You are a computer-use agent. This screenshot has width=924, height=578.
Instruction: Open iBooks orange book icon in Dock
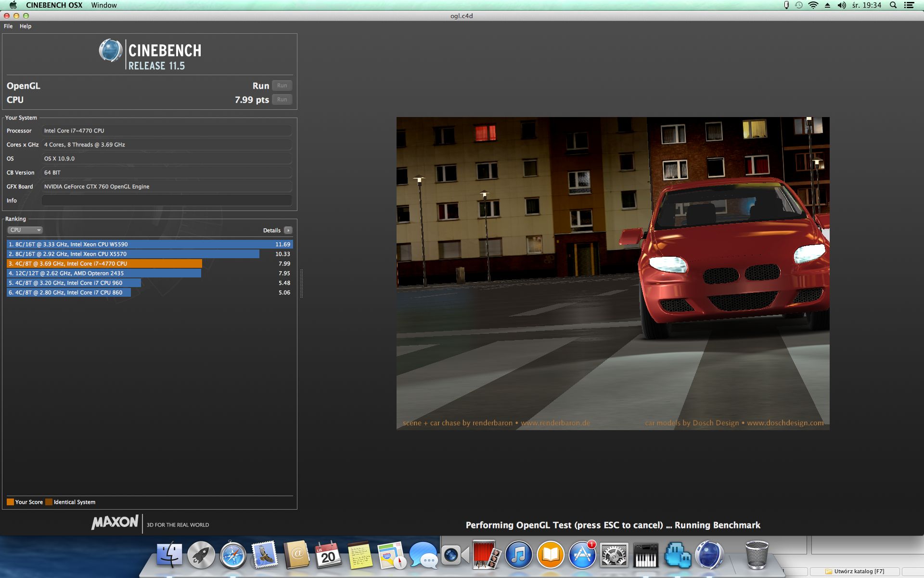[x=550, y=555]
